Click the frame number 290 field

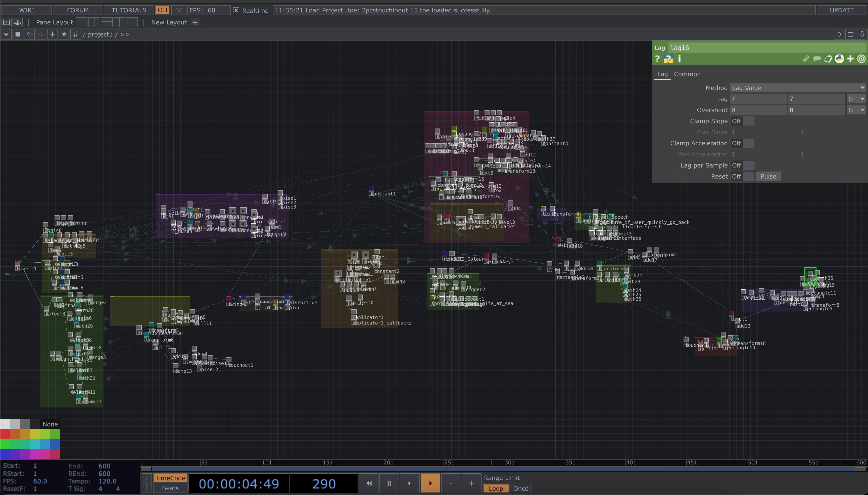tap(324, 483)
